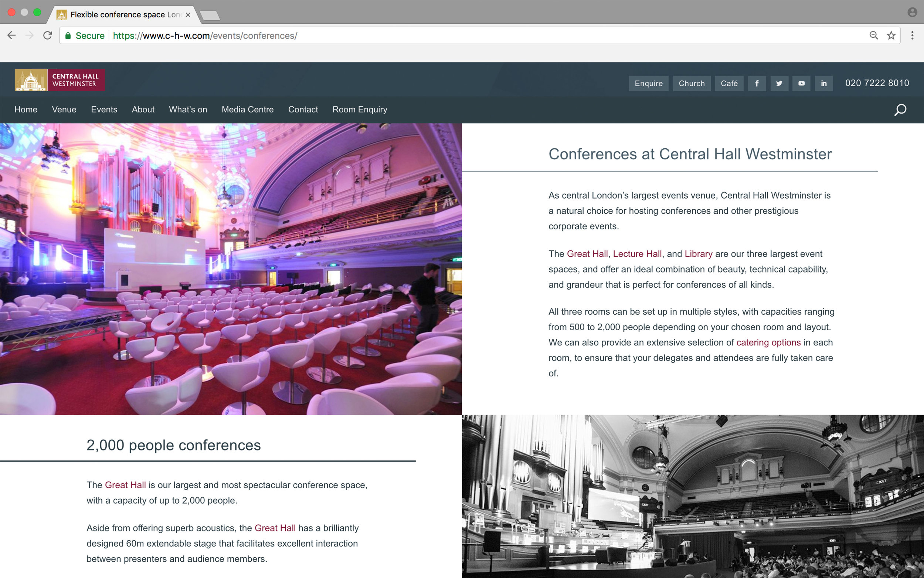Click the colourful Great Hall conference photo
The width and height of the screenshot is (924, 578).
pyautogui.click(x=231, y=269)
